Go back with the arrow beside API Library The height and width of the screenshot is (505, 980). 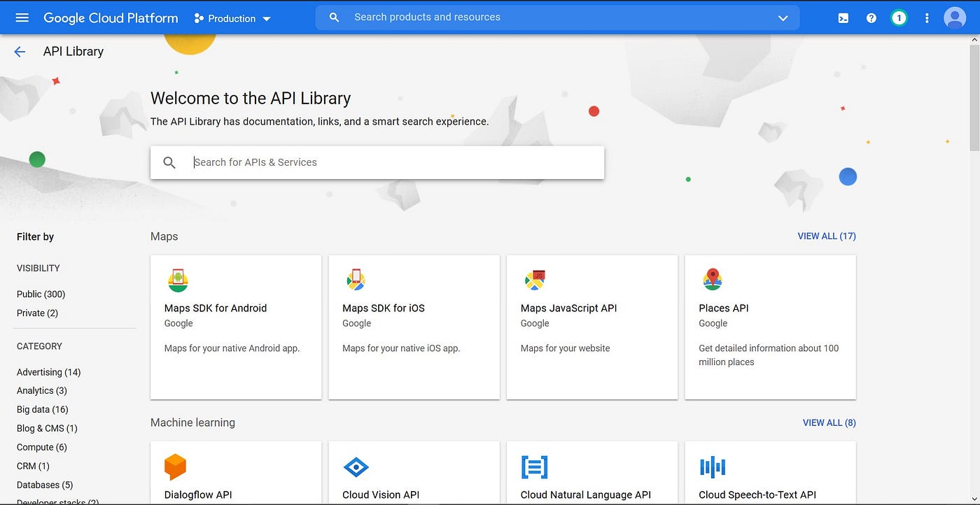[20, 52]
